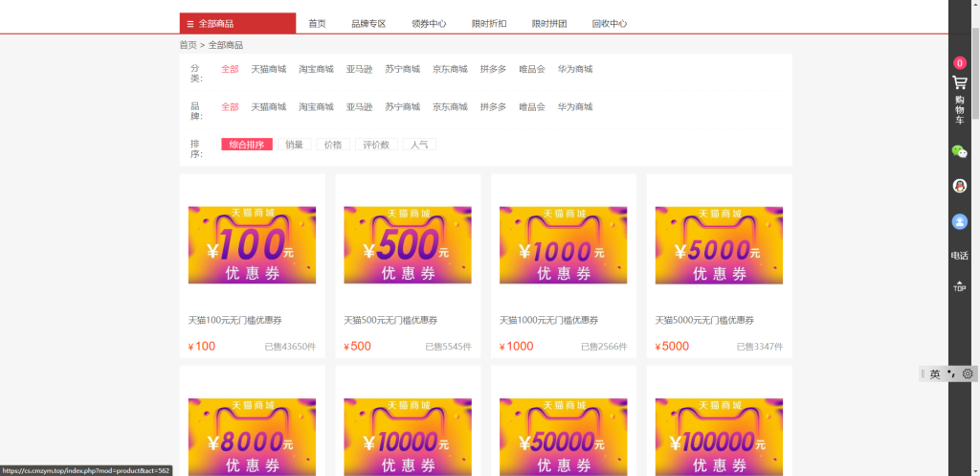Click the IME punctuation mode icon
The image size is (980, 476).
tap(951, 374)
